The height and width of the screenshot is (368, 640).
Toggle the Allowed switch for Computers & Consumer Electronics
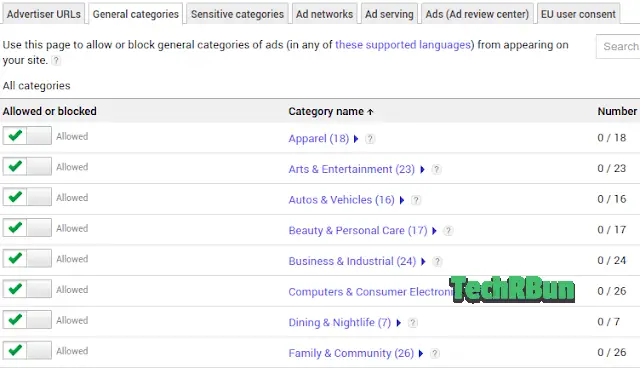tap(27, 289)
